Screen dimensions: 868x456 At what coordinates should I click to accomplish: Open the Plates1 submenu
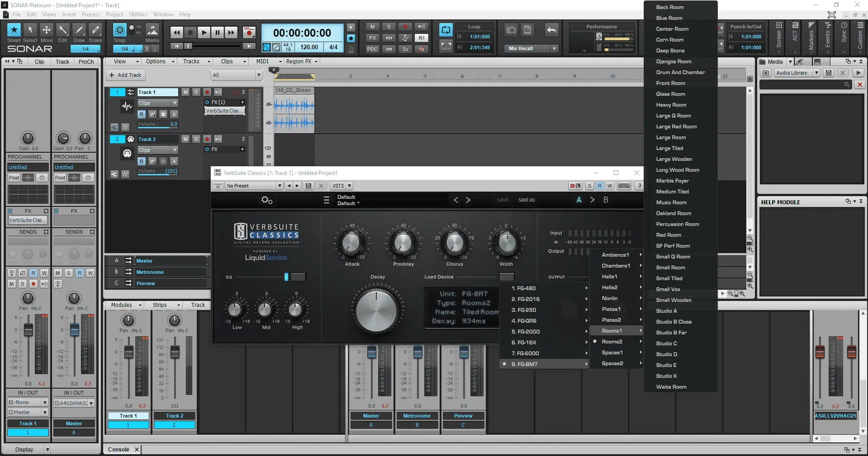point(617,309)
